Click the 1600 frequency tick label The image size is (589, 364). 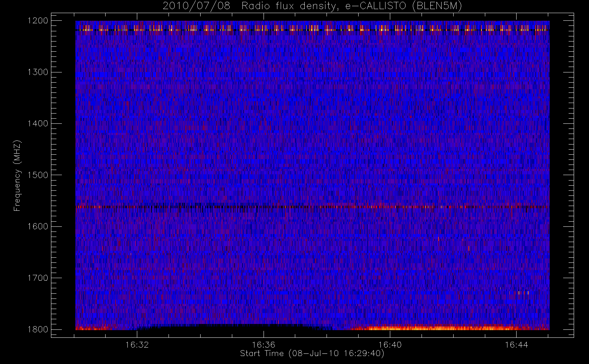click(38, 226)
